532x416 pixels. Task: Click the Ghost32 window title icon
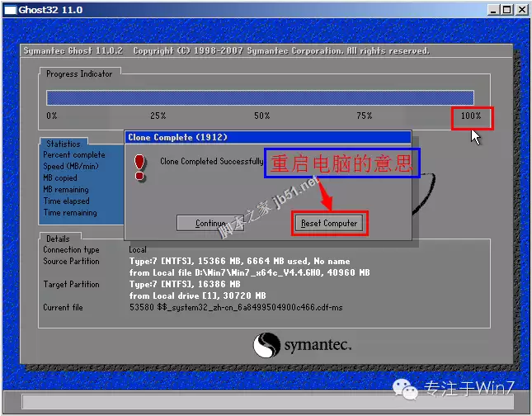tap(10, 10)
